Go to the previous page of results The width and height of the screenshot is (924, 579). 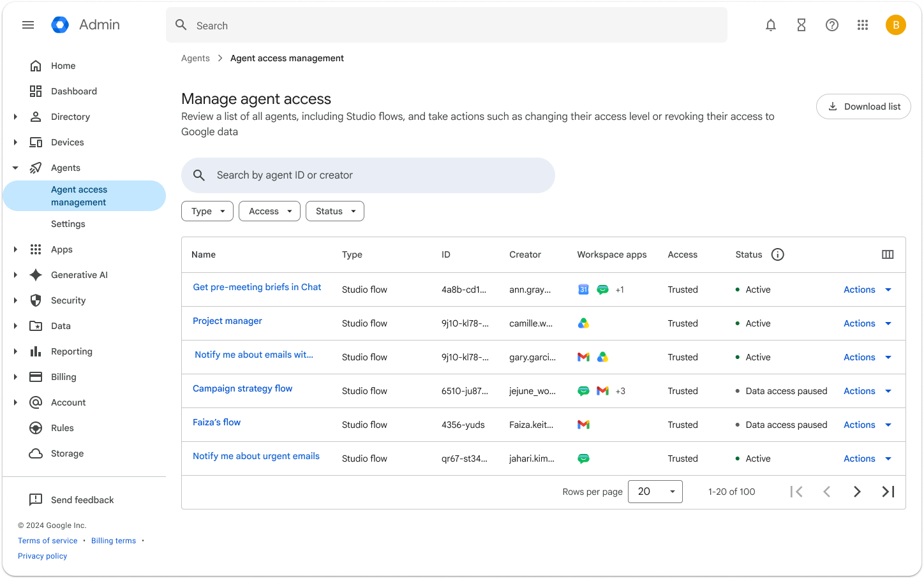click(x=827, y=492)
